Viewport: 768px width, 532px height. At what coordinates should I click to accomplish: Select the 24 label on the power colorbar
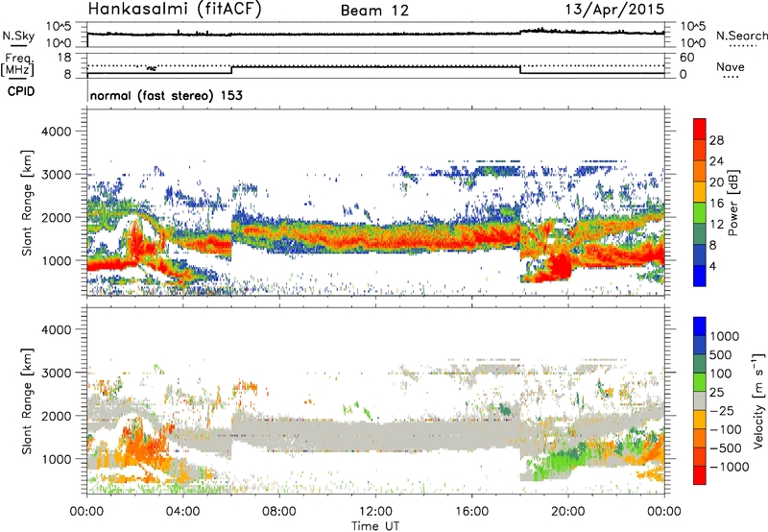tap(716, 161)
